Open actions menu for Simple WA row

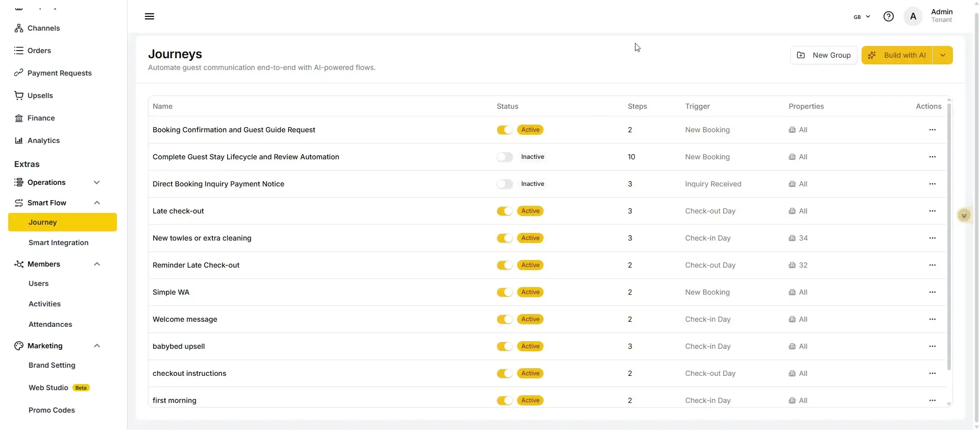tap(933, 292)
